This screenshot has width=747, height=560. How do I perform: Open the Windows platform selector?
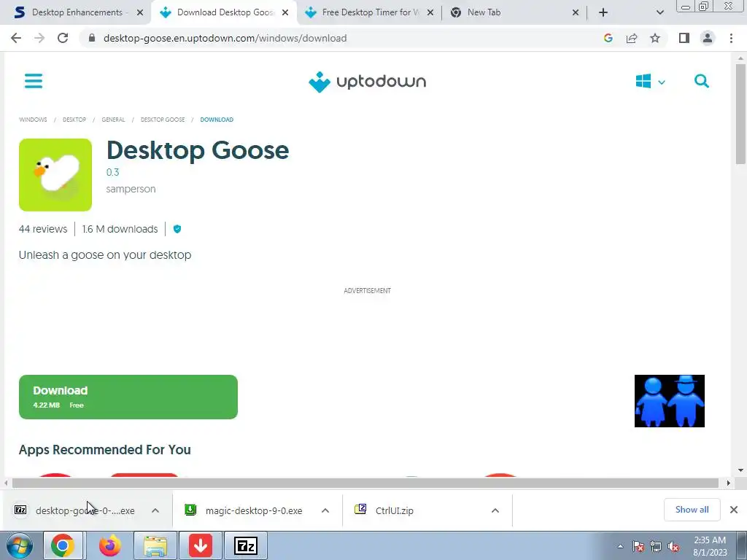(x=650, y=82)
